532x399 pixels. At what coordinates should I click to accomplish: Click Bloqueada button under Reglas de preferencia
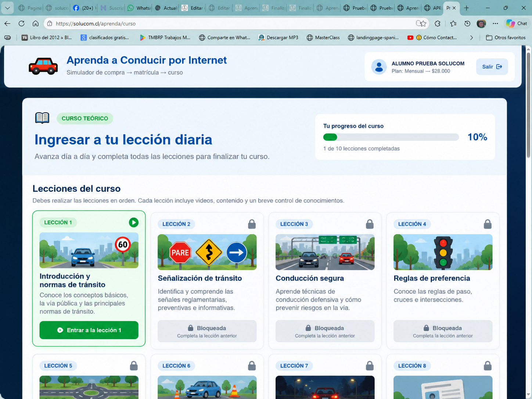pos(443,331)
